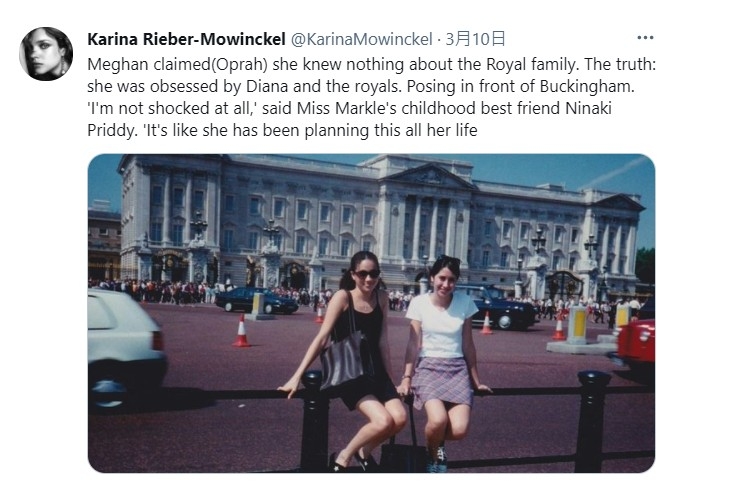
Task: Open the @KarinaMowinckel handle link
Action: pos(361,39)
